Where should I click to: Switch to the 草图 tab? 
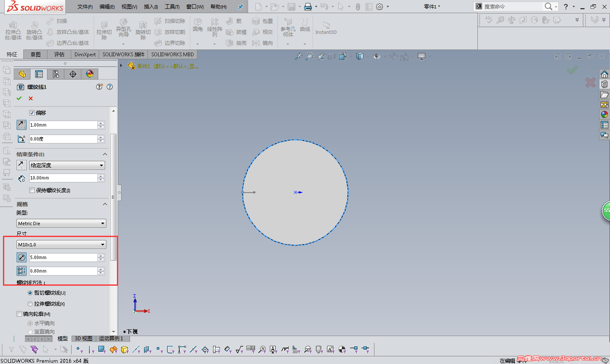36,55
